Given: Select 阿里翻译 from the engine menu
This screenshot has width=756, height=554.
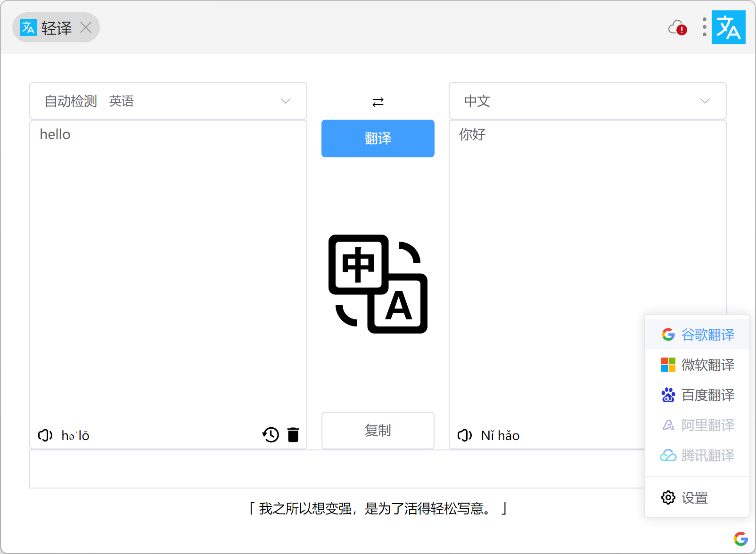Looking at the screenshot, I should click(x=697, y=425).
